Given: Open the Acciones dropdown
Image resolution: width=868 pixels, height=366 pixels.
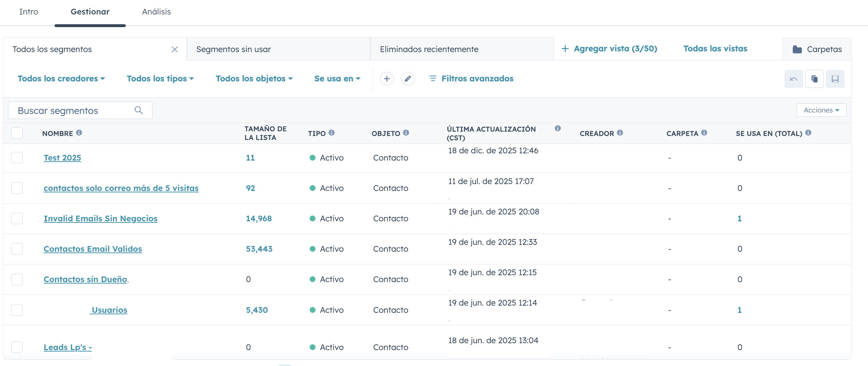Looking at the screenshot, I should click(x=821, y=110).
